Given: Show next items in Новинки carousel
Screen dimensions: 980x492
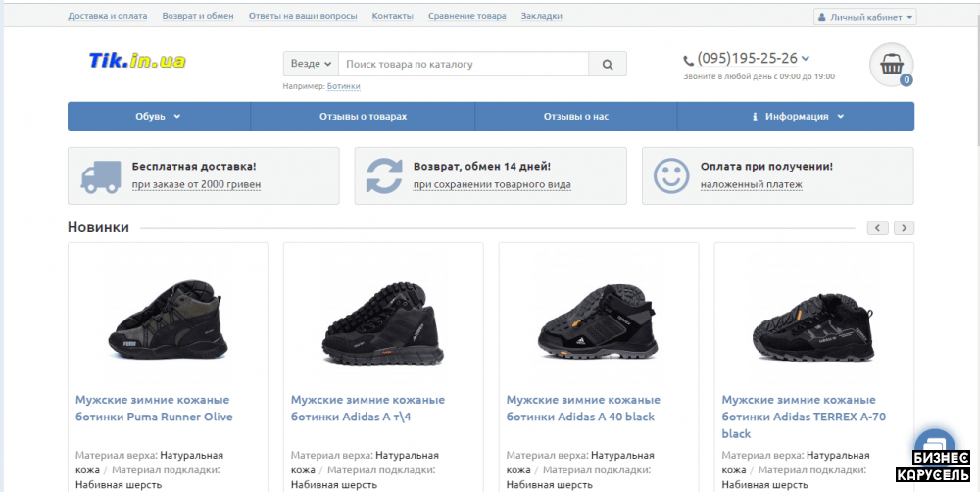Looking at the screenshot, I should click(x=904, y=228).
